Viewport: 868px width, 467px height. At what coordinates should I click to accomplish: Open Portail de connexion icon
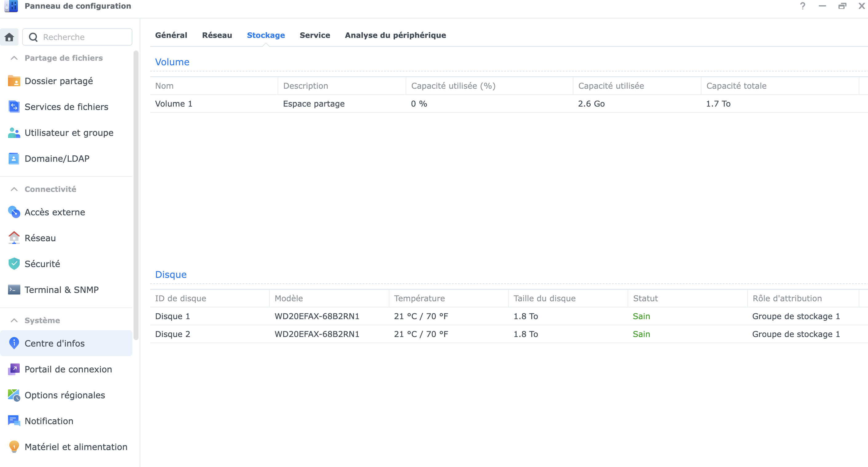[x=14, y=369]
